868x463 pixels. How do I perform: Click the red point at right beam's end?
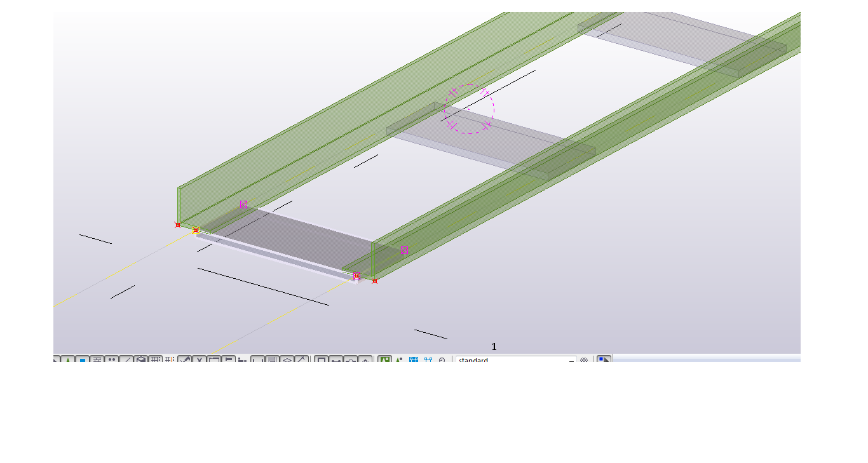point(375,281)
